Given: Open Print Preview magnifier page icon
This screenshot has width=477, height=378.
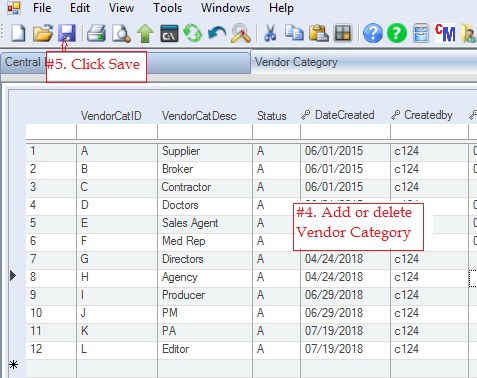Looking at the screenshot, I should click(121, 33).
